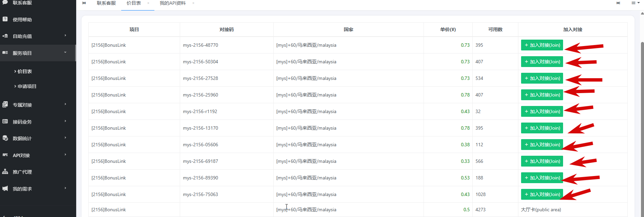Select the 价目表 tab
644x217 pixels.
click(134, 3)
